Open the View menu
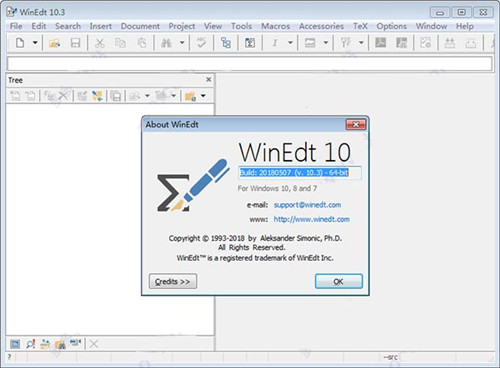This screenshot has width=500, height=368. 213,26
